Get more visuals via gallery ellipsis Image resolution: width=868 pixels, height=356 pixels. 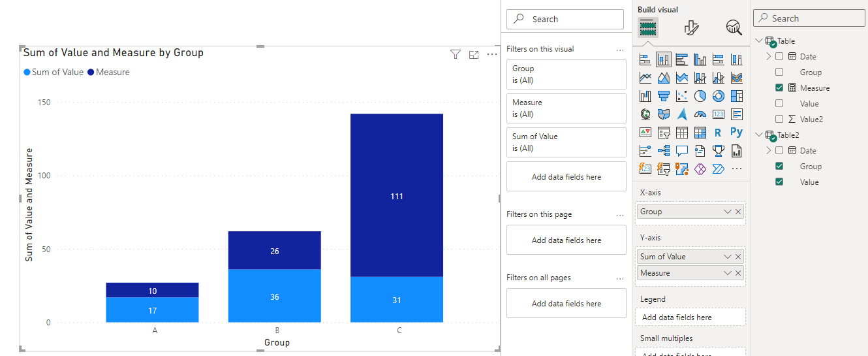point(737,169)
